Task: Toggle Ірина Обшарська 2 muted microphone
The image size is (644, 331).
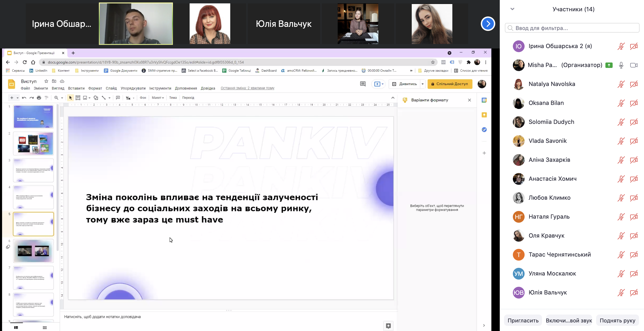Action: 621,46
